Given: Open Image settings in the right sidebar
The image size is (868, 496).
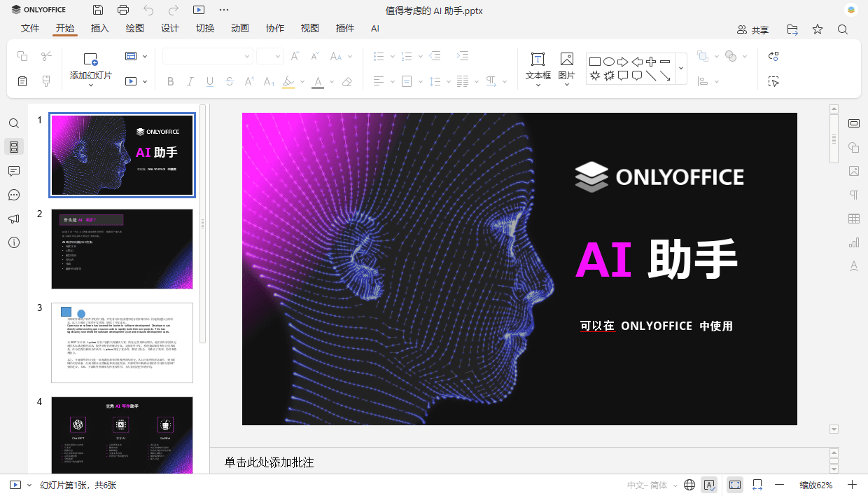Looking at the screenshot, I should tap(854, 171).
